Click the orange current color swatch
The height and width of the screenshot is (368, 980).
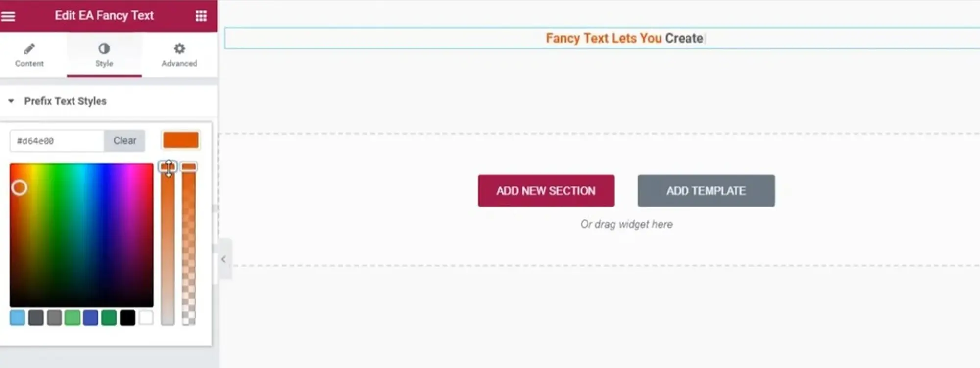pos(181,140)
